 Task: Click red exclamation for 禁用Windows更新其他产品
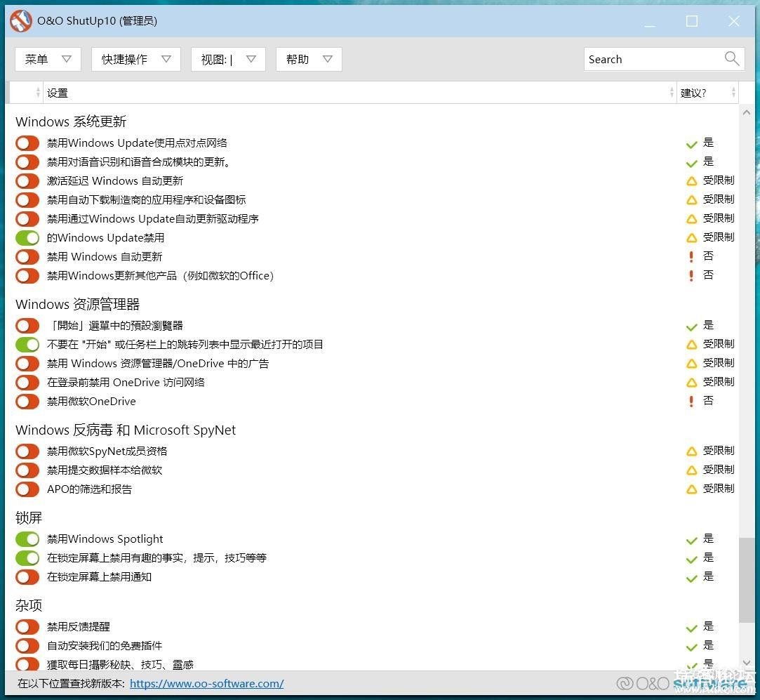click(x=691, y=275)
